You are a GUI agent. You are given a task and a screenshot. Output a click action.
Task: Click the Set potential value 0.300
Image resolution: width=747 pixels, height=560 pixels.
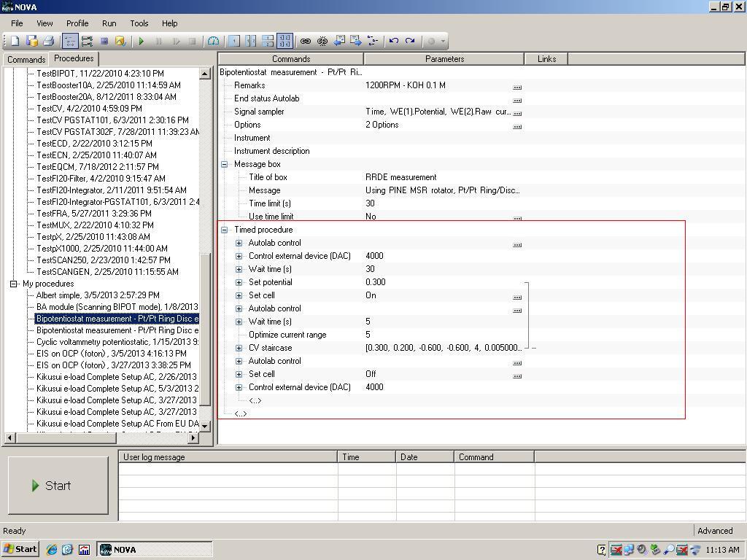coord(376,282)
